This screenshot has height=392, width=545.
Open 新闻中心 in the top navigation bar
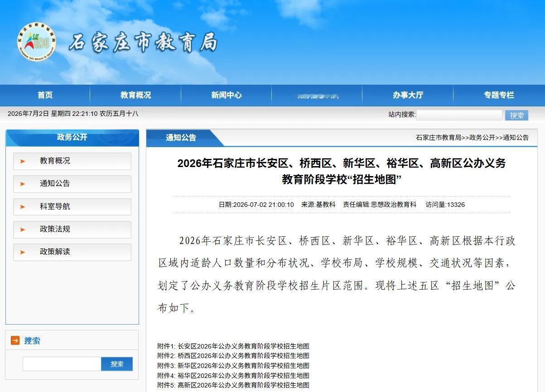tap(226, 95)
